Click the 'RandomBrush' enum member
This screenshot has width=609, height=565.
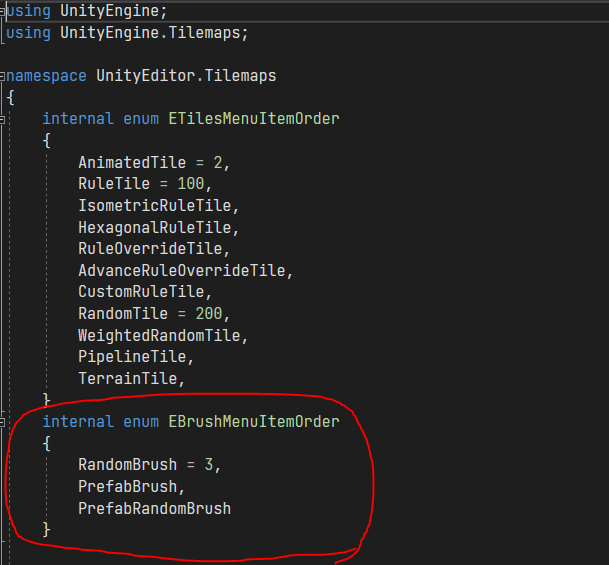[x=127, y=465]
